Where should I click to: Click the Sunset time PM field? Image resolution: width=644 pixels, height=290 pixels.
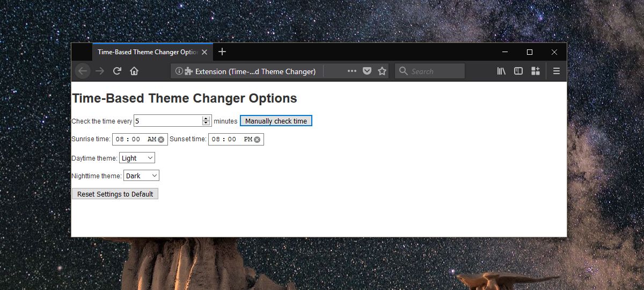[248, 140]
